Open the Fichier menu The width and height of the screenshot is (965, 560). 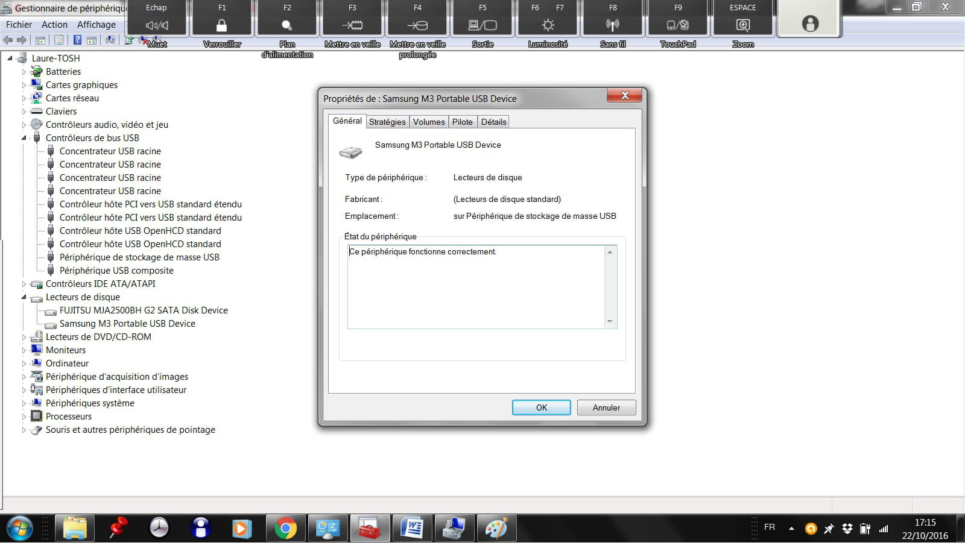click(19, 25)
